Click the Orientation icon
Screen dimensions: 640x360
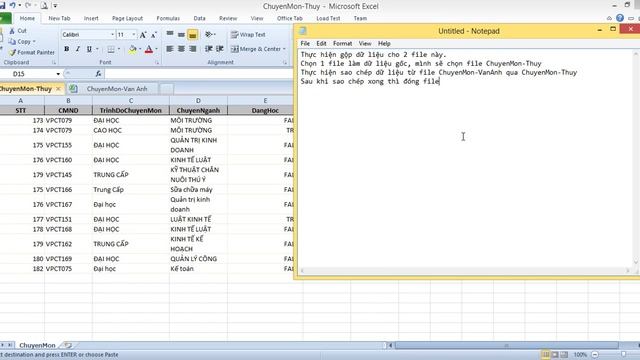pos(210,34)
